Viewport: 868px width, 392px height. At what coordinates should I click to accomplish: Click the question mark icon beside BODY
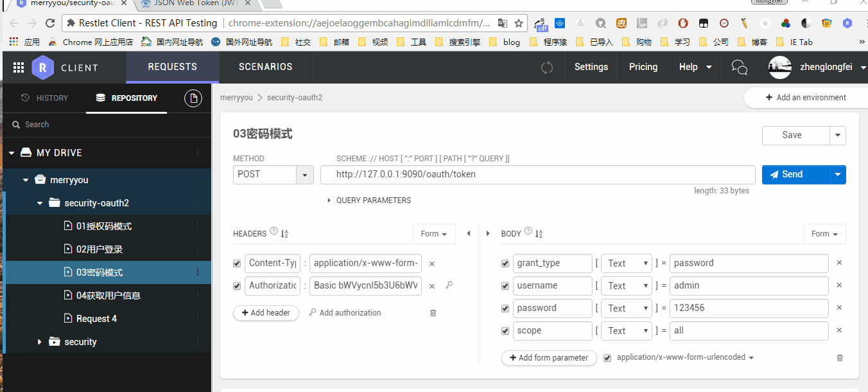click(527, 231)
